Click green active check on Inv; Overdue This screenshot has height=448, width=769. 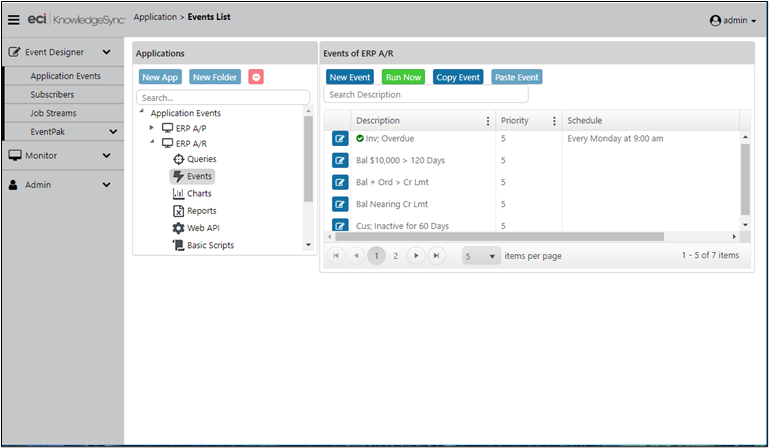point(360,138)
